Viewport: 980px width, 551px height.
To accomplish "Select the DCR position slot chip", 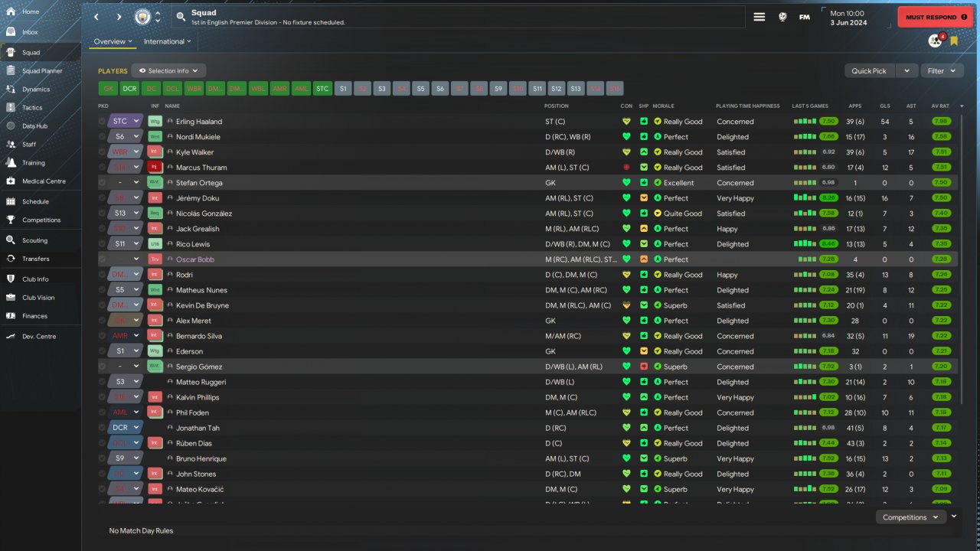I will click(x=130, y=89).
